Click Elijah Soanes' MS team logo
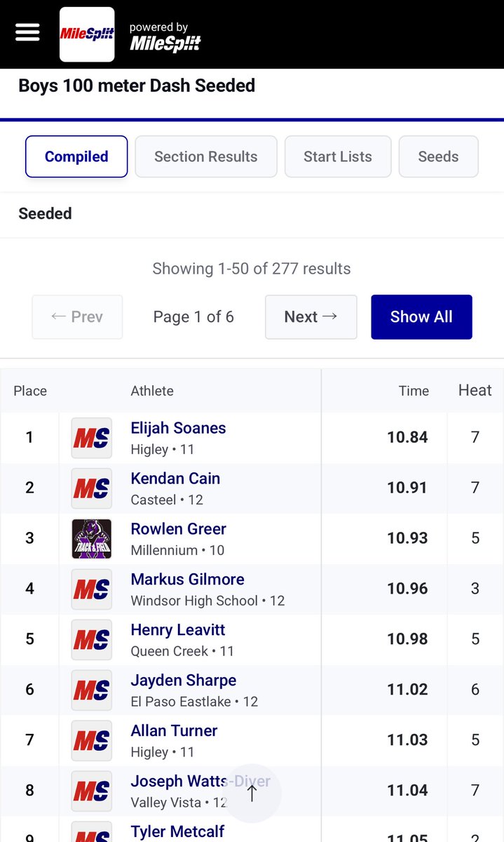 (x=92, y=438)
